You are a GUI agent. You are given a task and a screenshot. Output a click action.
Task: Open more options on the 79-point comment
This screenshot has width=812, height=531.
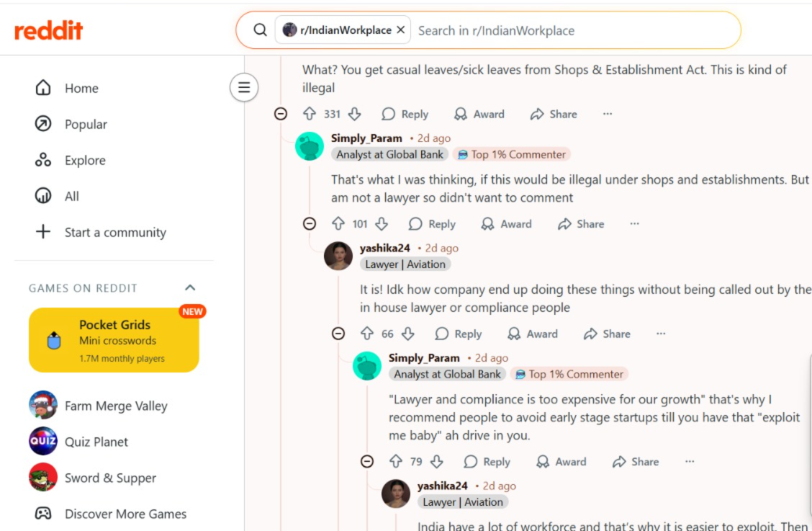pyautogui.click(x=690, y=462)
